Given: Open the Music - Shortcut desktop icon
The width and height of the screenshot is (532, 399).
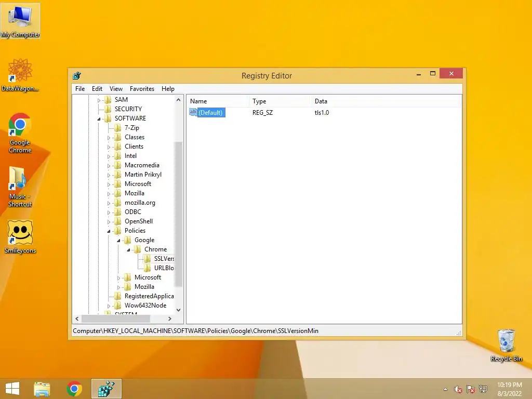Looking at the screenshot, I should click(x=20, y=187).
